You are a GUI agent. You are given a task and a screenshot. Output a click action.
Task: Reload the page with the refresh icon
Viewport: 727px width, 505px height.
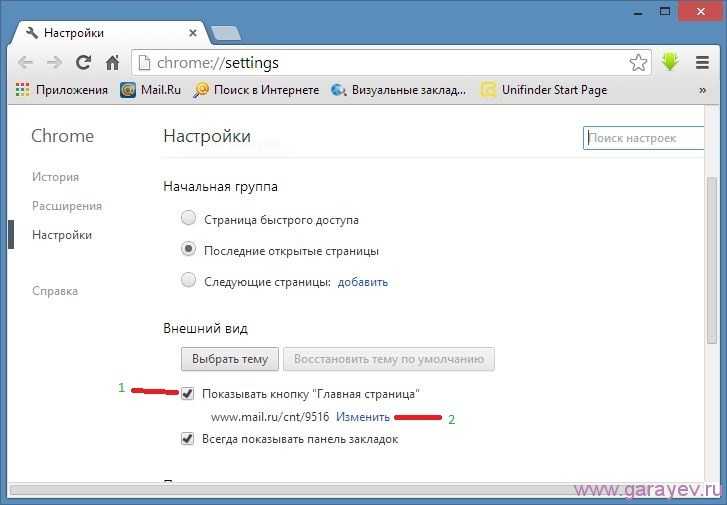tap(83, 62)
